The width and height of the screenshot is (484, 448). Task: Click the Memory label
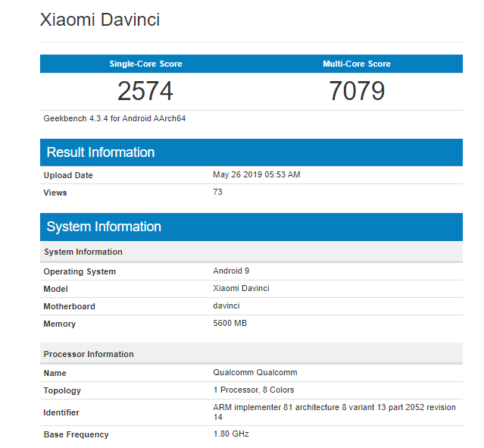(60, 324)
